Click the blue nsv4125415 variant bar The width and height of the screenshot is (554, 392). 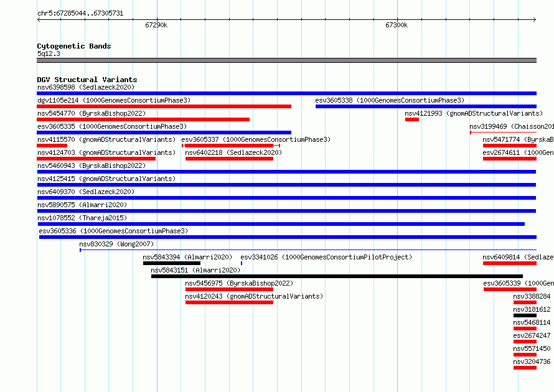click(x=286, y=185)
